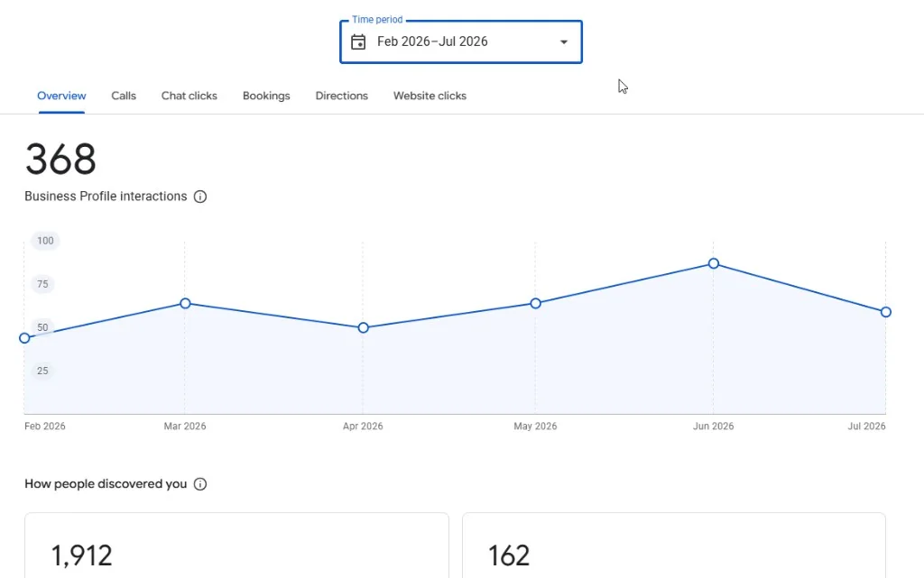This screenshot has width=924, height=578.
Task: Click the Business Profile interactions label
Action: [x=106, y=197]
